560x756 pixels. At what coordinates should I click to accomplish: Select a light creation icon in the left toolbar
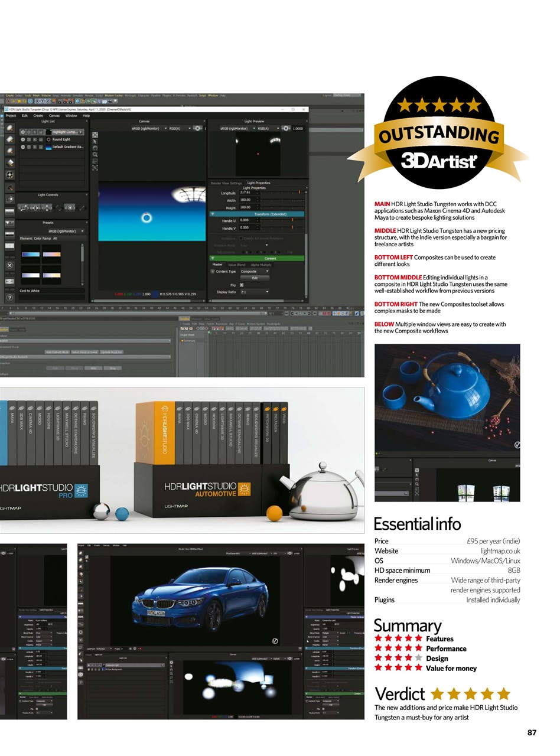coord(9,126)
